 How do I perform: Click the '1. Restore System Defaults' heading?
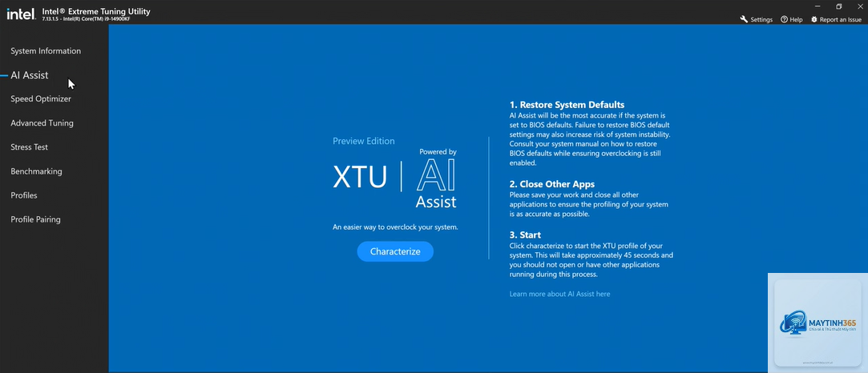point(567,104)
